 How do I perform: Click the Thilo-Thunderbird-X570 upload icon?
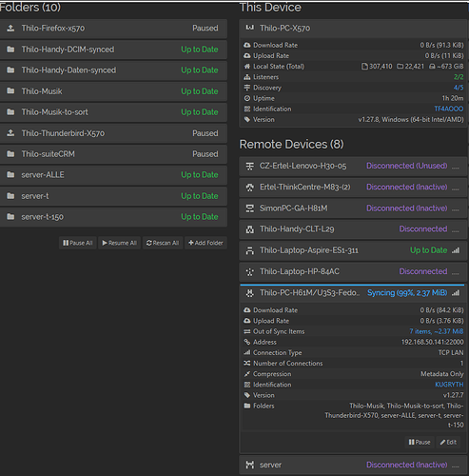(10, 133)
